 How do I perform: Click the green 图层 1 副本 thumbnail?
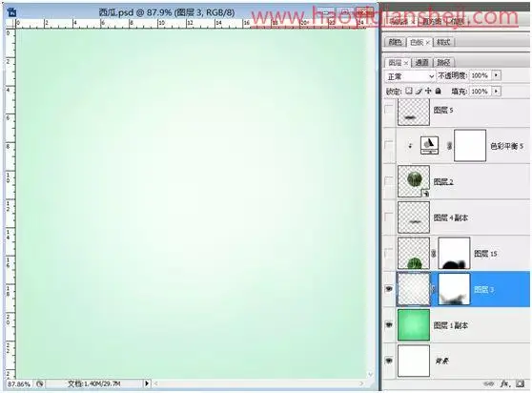(414, 324)
